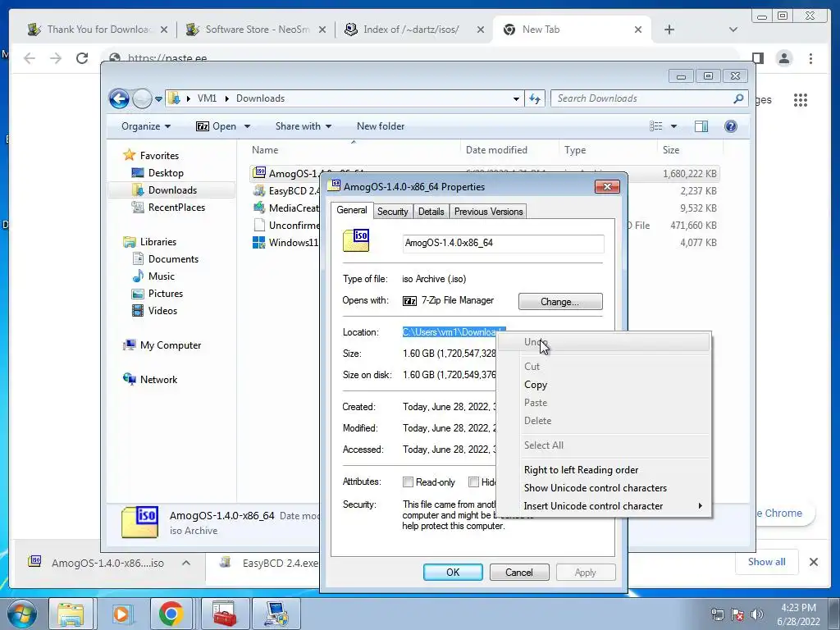Open address bar history dropdown
The height and width of the screenshot is (630, 840).
[x=516, y=99]
